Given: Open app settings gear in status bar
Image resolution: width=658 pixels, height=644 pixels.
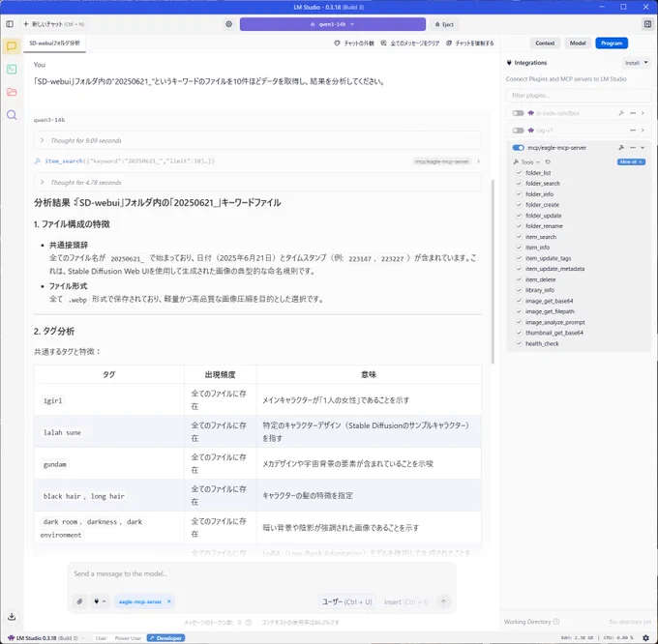Looking at the screenshot, I should pos(645,637).
